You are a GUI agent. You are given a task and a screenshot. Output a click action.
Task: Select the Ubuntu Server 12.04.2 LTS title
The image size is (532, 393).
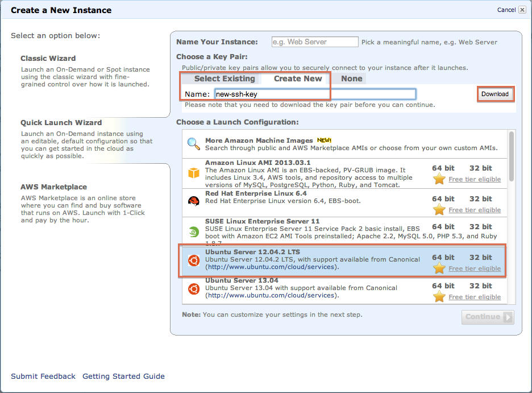click(252, 252)
